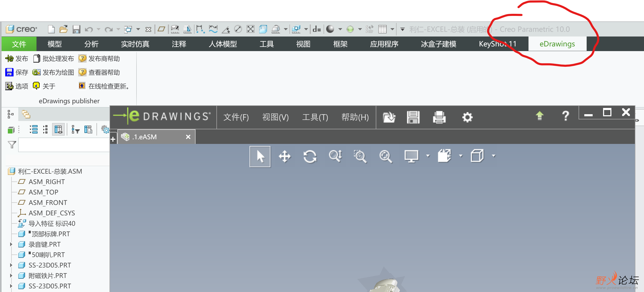
Task: Select 导入特征 标识40 in tree
Action: point(47,223)
